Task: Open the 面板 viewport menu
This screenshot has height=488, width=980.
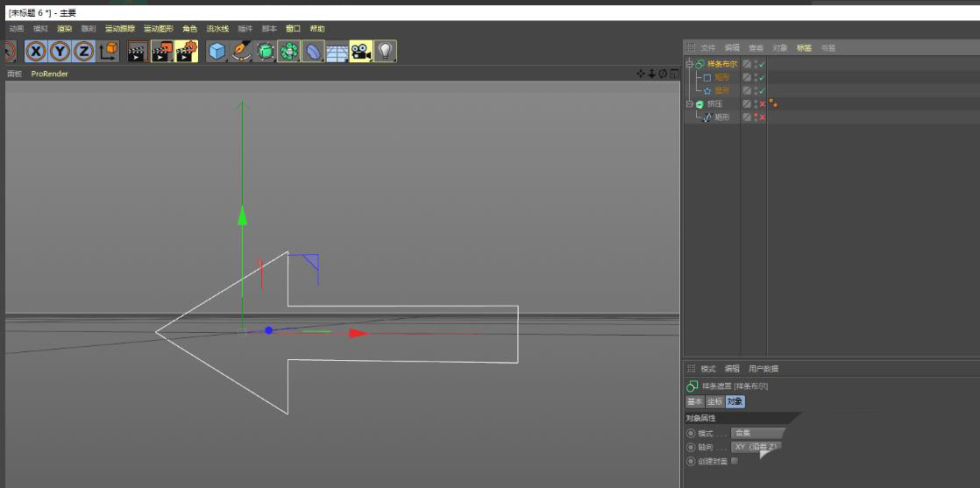Action: 14,74
